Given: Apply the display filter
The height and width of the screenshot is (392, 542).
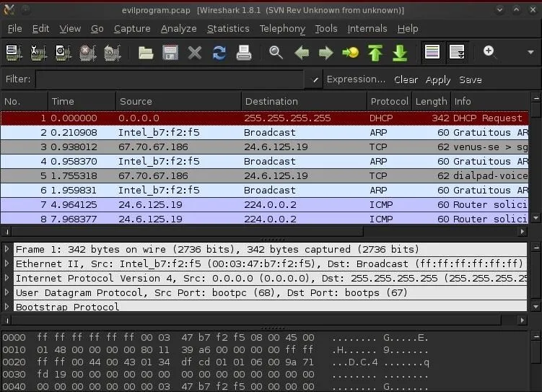Looking at the screenshot, I should (438, 80).
